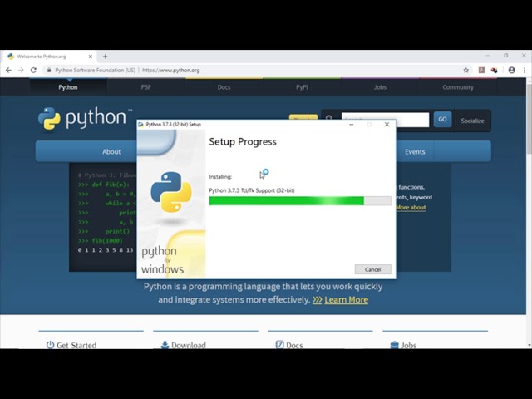Viewport: 532px width, 399px height.
Task: Open the Python top navigation tab
Action: 68,87
